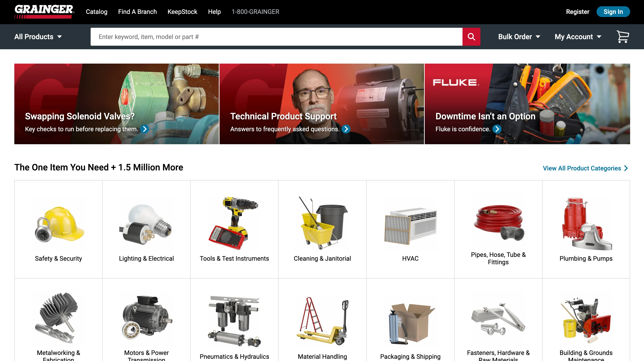Click the Sign In button

click(613, 12)
